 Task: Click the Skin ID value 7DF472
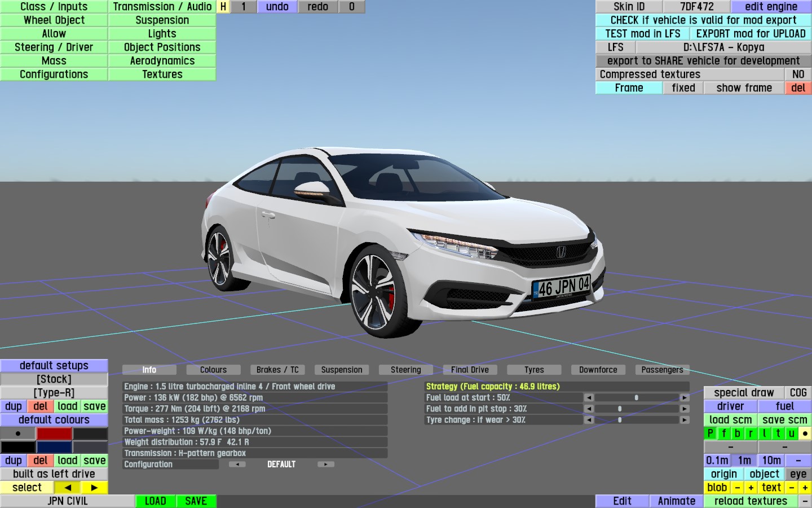pos(696,7)
